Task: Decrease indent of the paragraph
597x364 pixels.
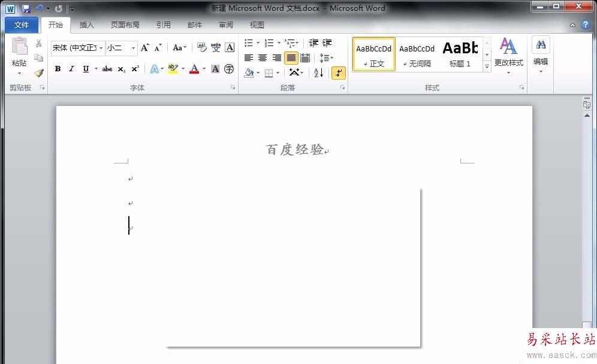Action: 313,43
